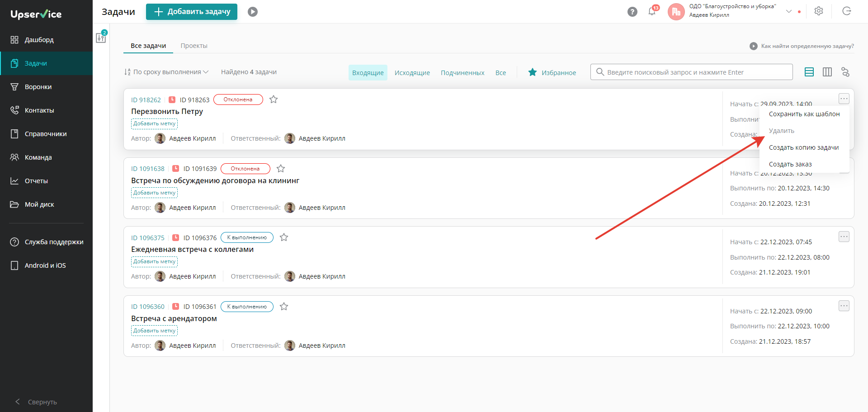Switch to hierarchy tree view icon

(845, 72)
